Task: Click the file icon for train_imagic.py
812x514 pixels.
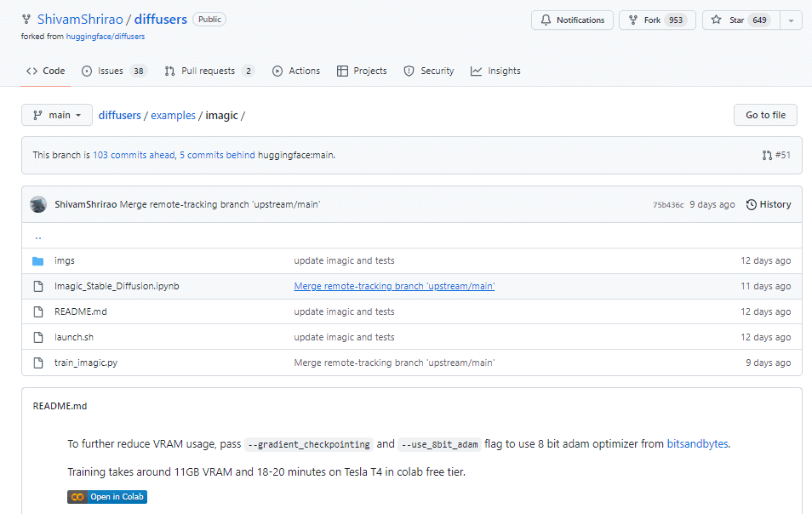Action: pyautogui.click(x=37, y=363)
